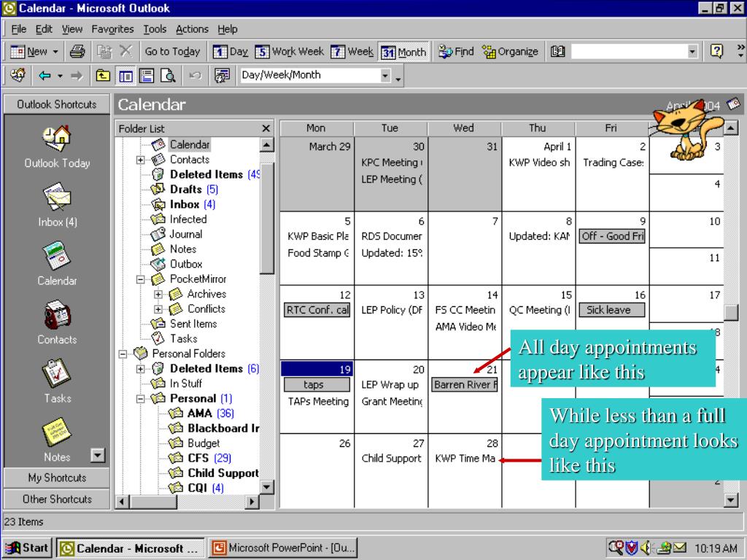Expand the Archives folder node

pyautogui.click(x=158, y=295)
